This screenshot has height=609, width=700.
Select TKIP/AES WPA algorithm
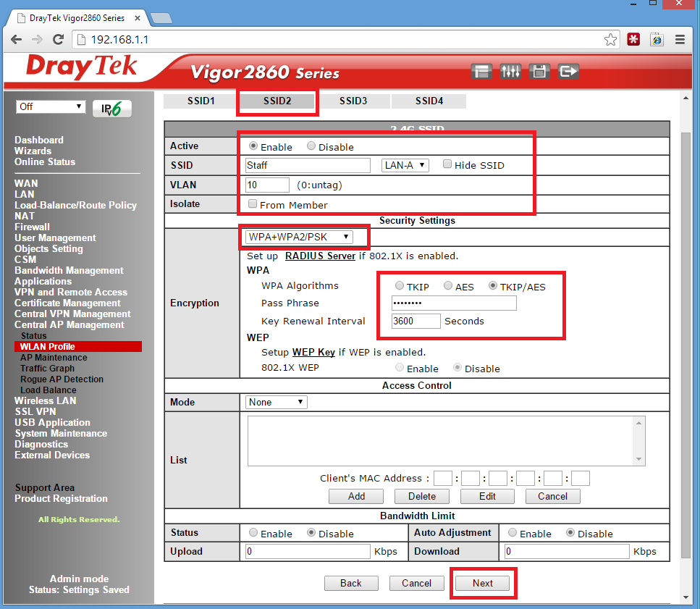[x=493, y=285]
